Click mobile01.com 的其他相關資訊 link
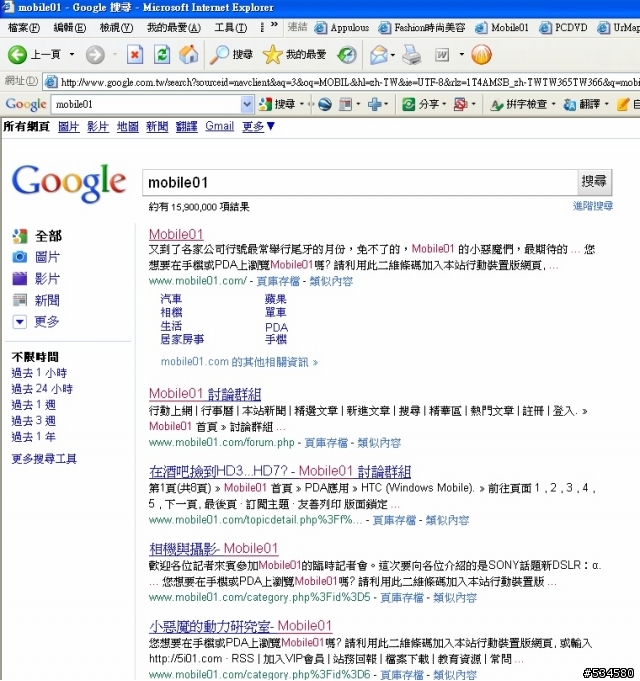Screen dimensions: 640x681 click(239, 362)
